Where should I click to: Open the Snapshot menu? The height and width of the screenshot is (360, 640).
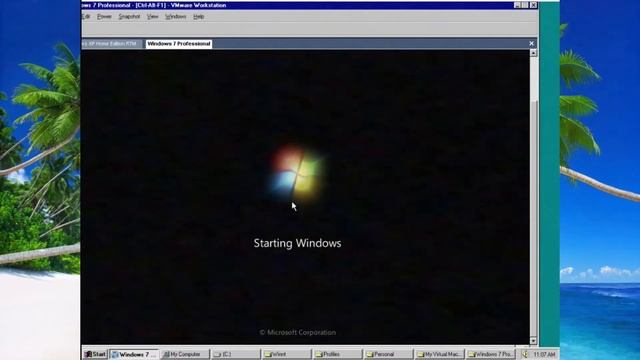129,17
